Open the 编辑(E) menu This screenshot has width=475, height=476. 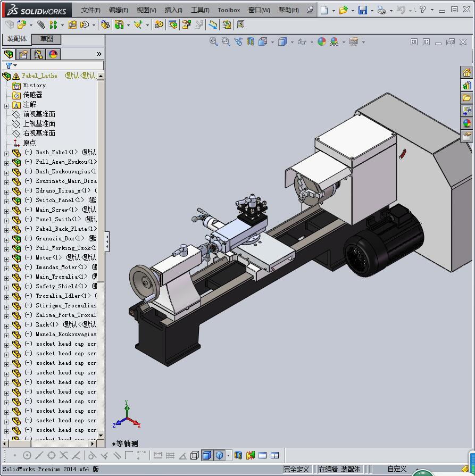[119, 10]
